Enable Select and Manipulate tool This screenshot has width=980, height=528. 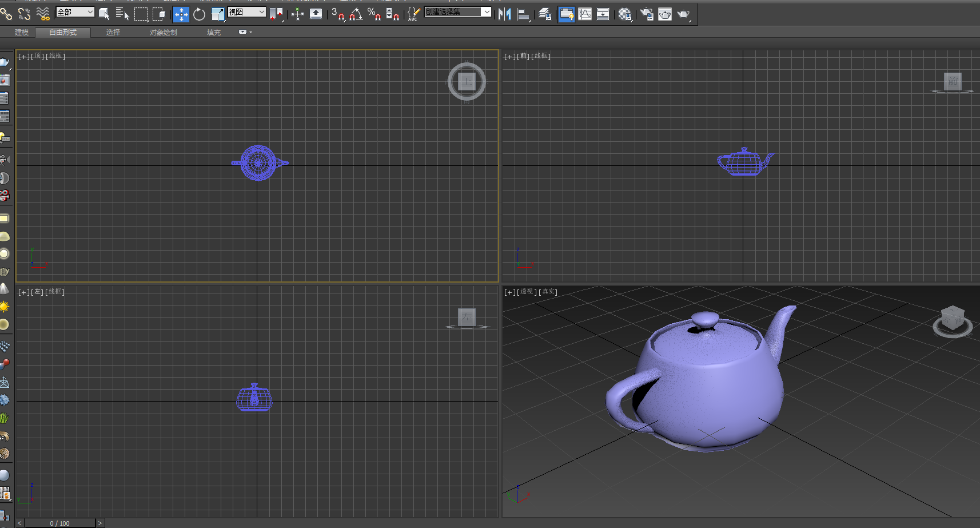point(297,14)
